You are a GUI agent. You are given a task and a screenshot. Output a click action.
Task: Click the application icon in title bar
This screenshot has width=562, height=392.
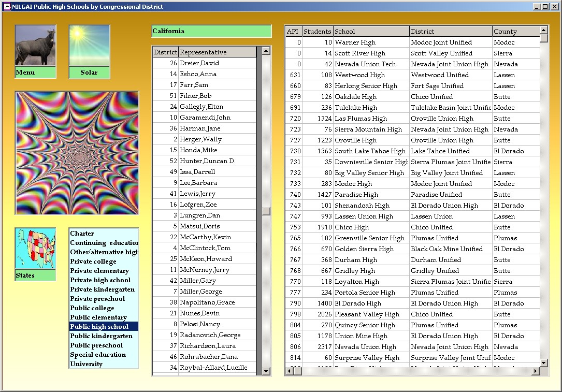pos(7,7)
